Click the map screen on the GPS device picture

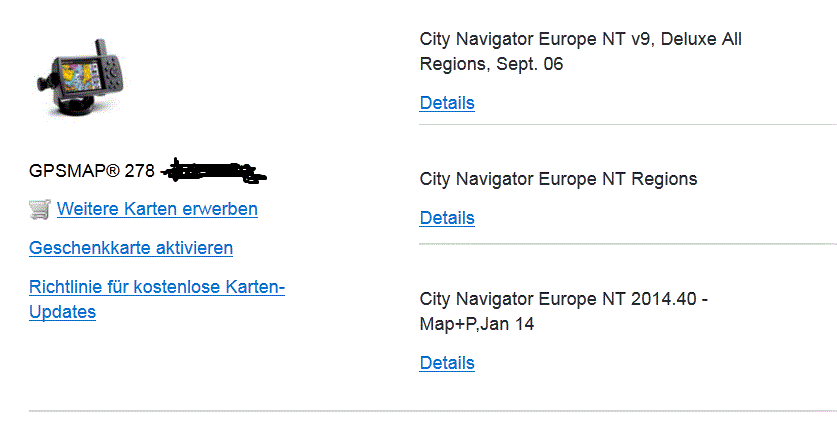[78, 72]
